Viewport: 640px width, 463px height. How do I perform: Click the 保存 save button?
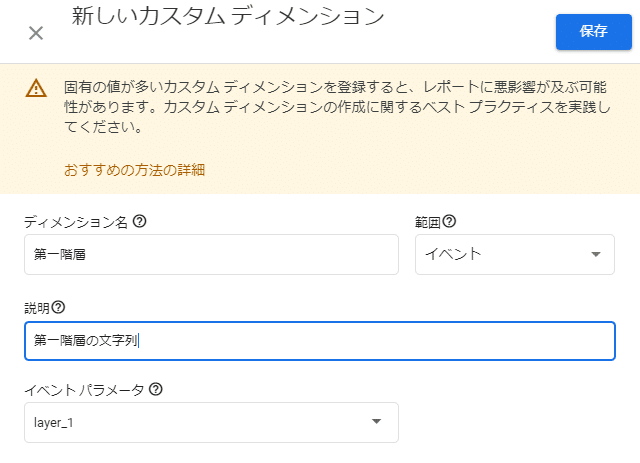[x=594, y=32]
